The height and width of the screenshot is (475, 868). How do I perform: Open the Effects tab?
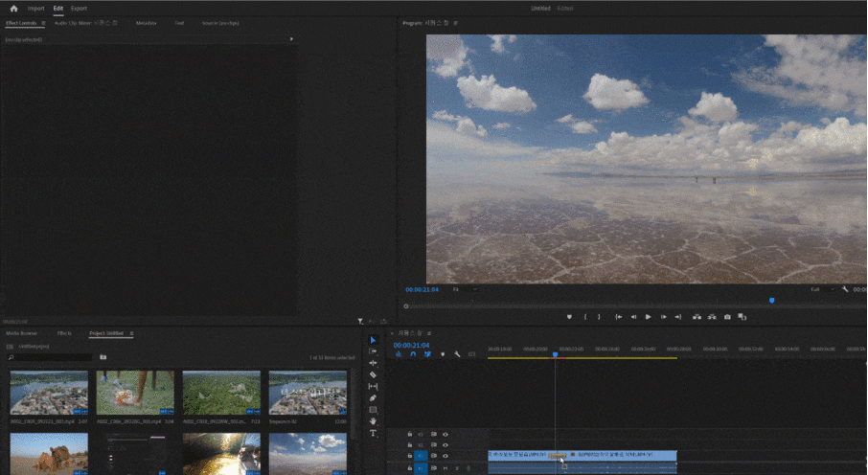64,333
